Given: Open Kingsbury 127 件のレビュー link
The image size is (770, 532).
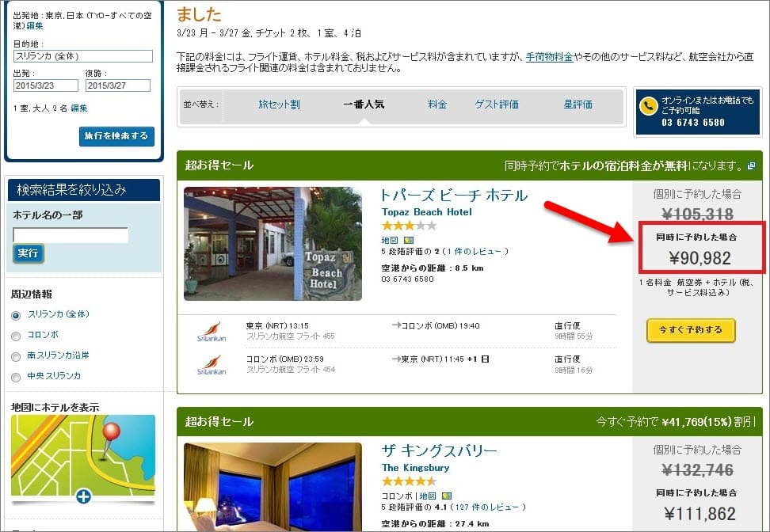Looking at the screenshot, I should pyautogui.click(x=488, y=507).
